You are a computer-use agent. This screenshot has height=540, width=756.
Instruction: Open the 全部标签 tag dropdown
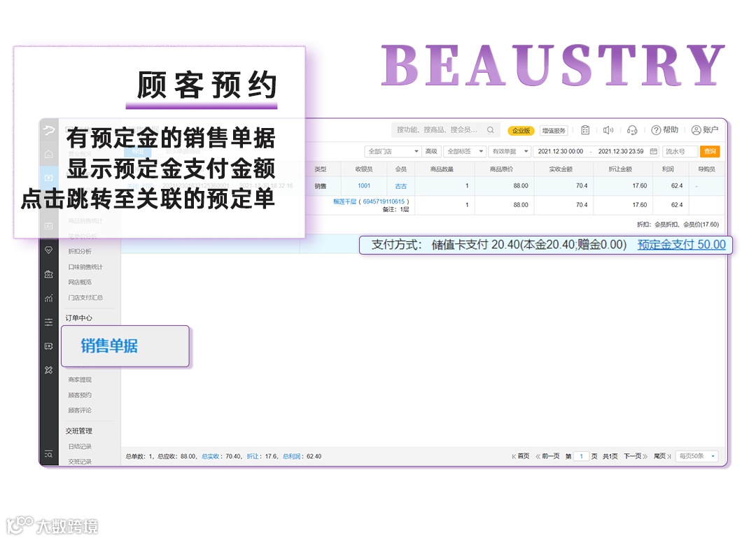[x=465, y=151]
